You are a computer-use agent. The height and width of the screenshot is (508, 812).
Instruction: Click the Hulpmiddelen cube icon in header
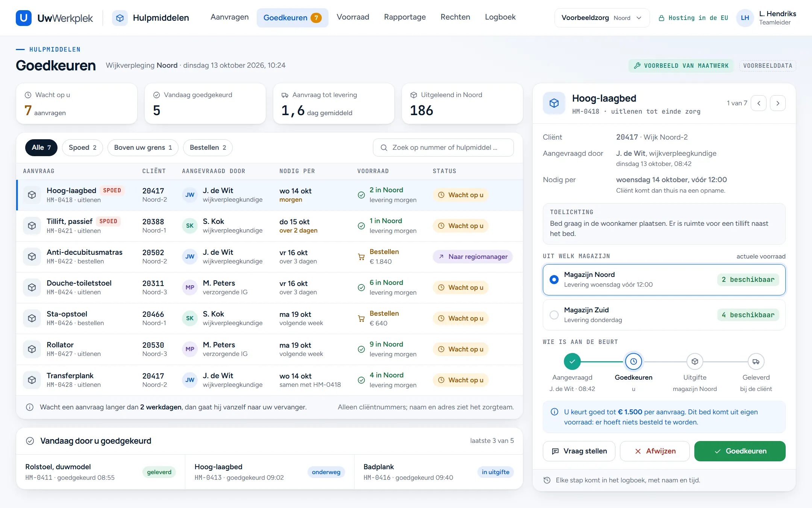pyautogui.click(x=120, y=18)
